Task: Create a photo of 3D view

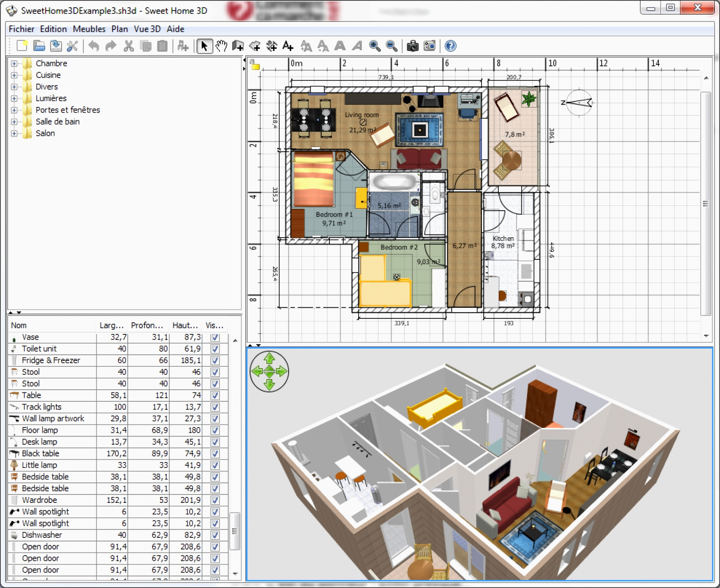Action: pos(413,46)
